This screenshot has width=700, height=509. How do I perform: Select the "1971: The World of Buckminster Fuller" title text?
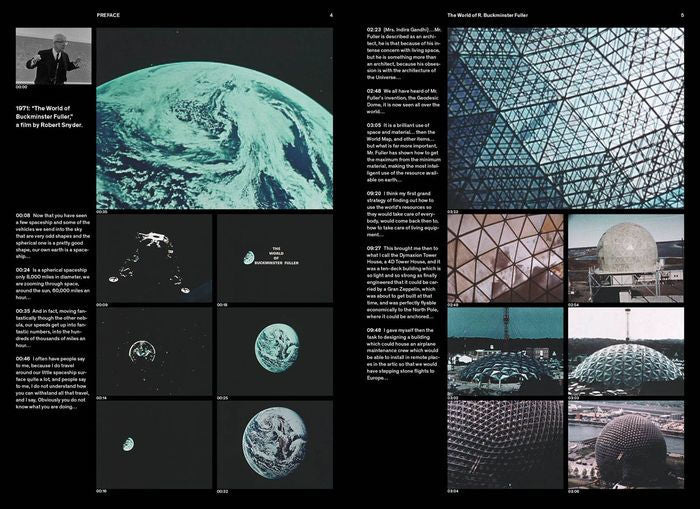coord(45,112)
